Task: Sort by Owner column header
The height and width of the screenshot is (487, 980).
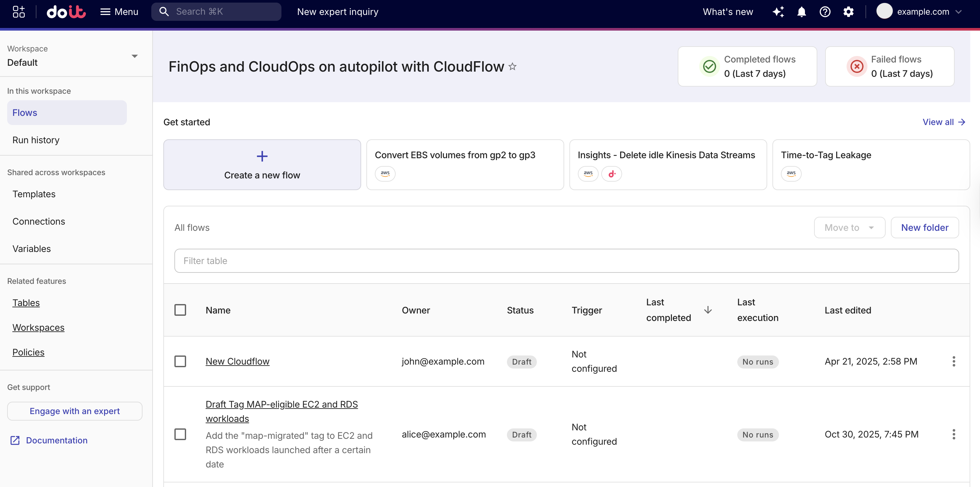Action: pos(416,310)
